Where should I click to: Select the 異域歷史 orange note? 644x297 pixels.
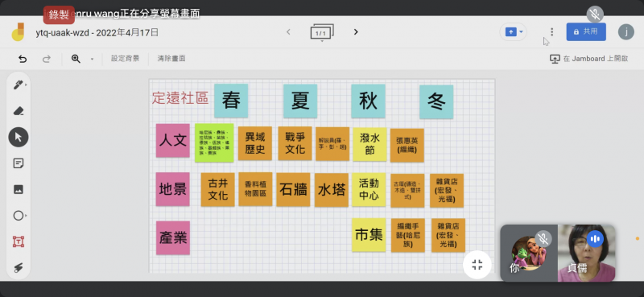click(x=255, y=143)
